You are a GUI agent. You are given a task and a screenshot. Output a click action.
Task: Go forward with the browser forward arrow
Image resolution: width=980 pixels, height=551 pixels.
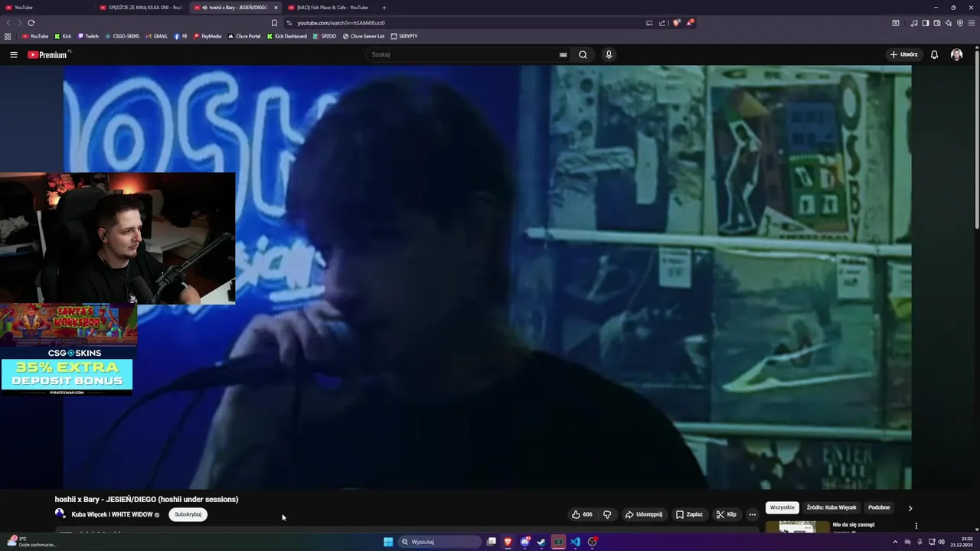[x=19, y=23]
